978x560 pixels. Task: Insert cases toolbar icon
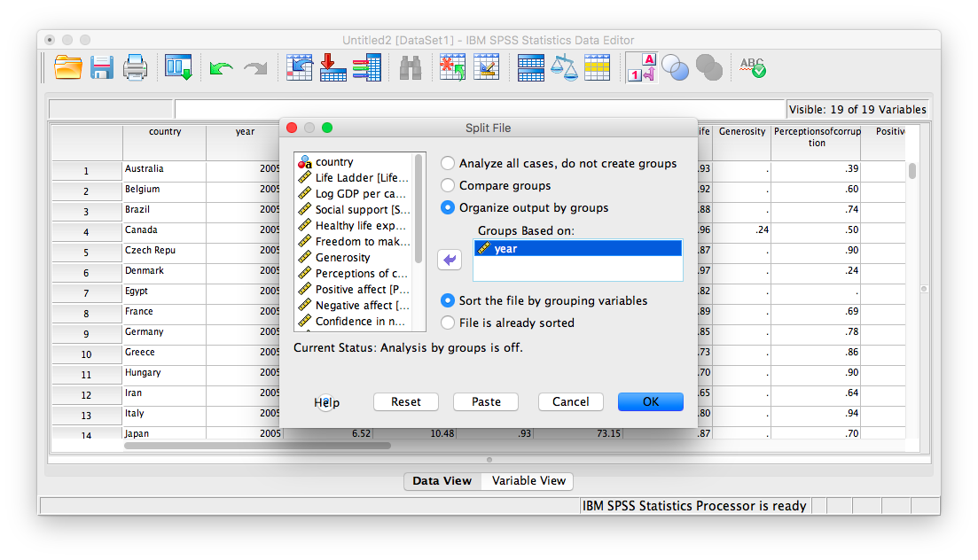(x=452, y=67)
